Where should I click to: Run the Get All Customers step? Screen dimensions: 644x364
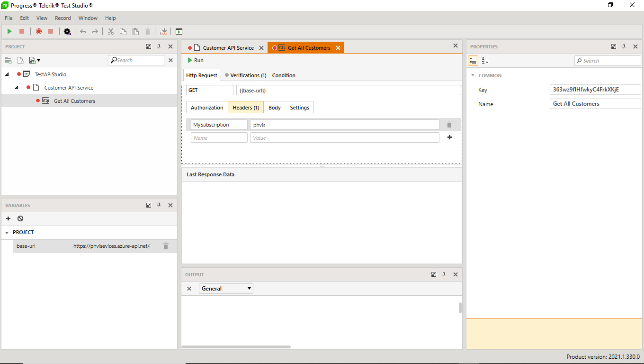coord(195,60)
